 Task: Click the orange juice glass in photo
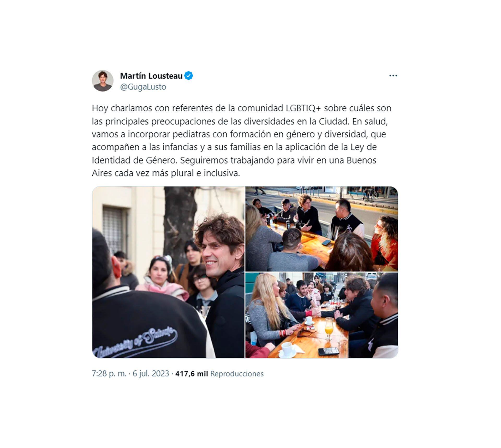pyautogui.click(x=329, y=329)
